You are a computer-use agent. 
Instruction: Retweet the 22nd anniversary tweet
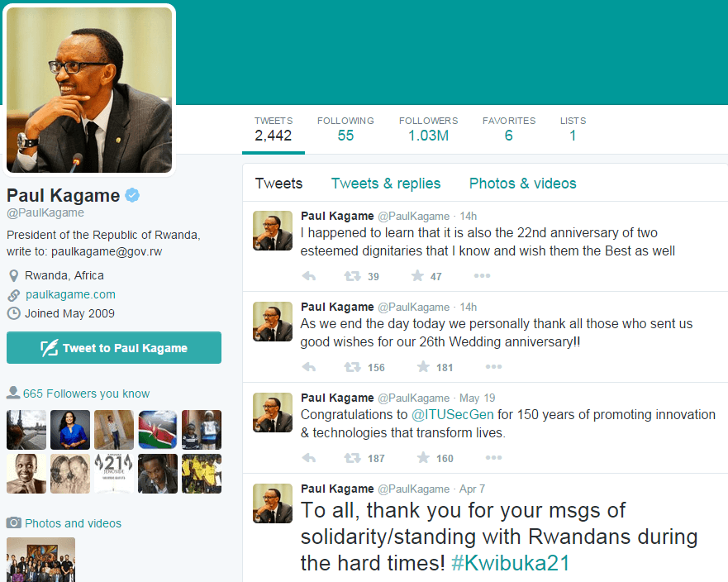352,276
